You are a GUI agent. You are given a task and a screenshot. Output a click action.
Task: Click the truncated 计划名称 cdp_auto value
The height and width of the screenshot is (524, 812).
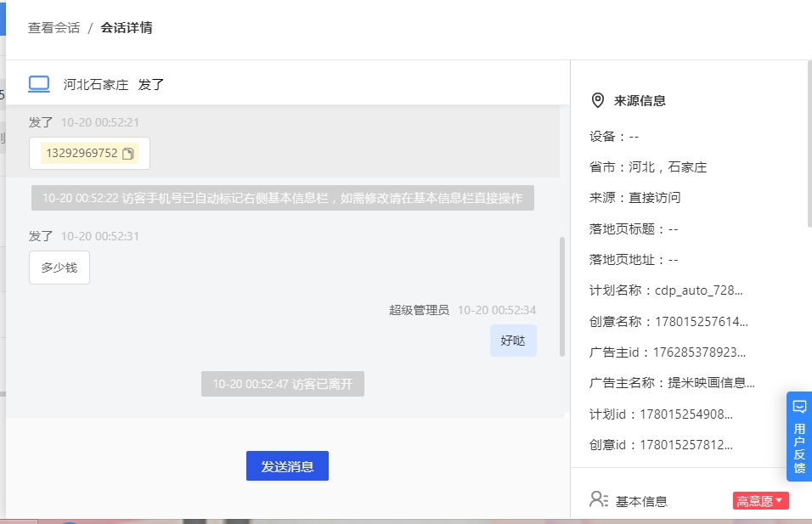tap(698, 290)
